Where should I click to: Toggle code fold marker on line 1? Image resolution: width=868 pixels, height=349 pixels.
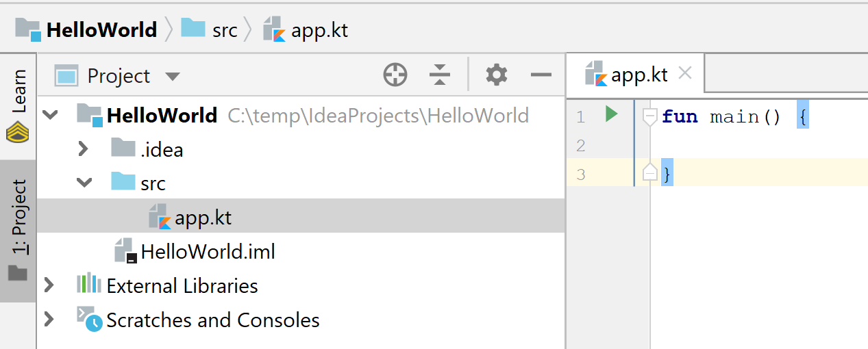pyautogui.click(x=650, y=117)
